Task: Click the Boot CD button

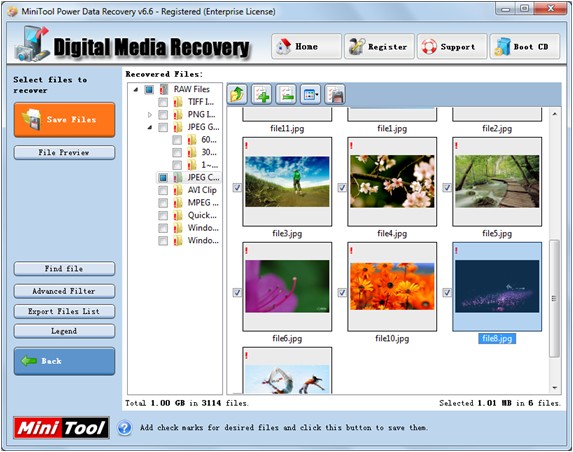Action: 525,46
